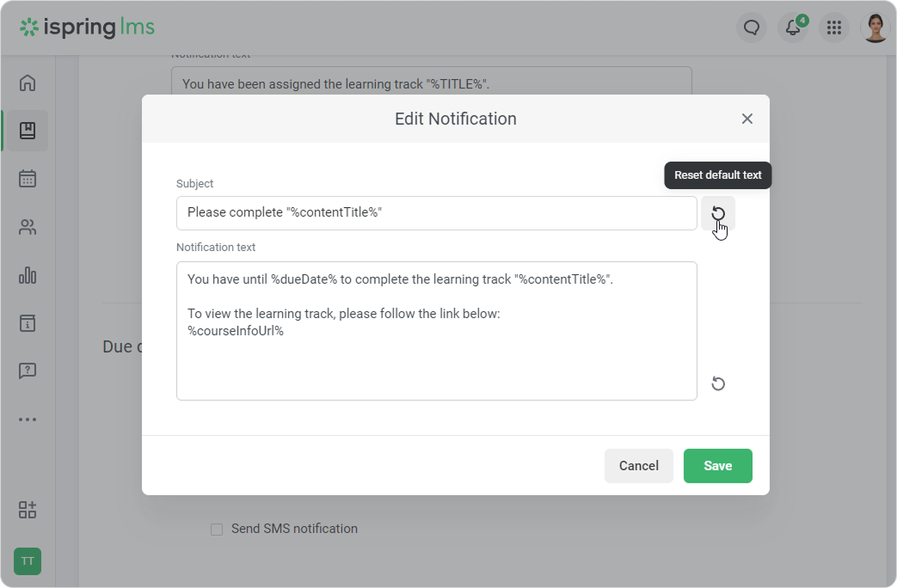897x588 pixels.
Task: Open the notifications bell
Action: (793, 28)
